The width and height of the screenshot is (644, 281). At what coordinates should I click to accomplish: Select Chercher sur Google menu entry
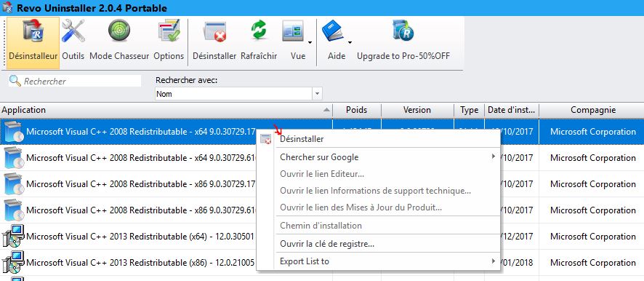(319, 157)
